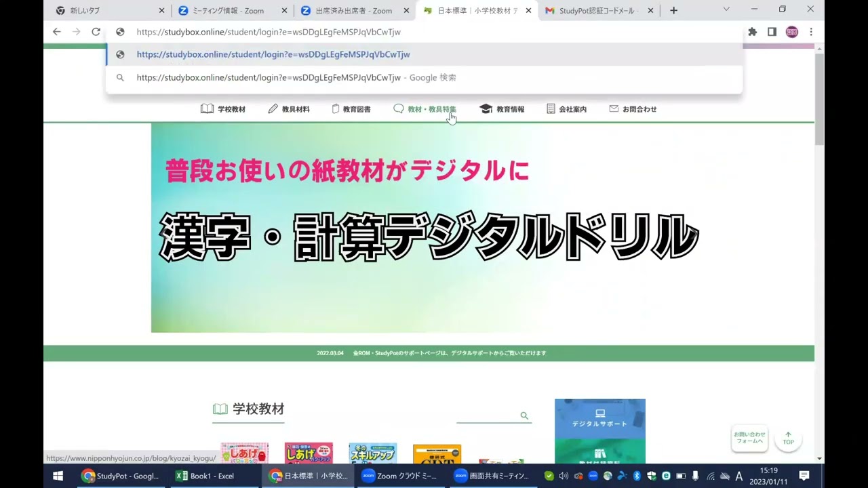Open the Windows Start menu
The height and width of the screenshot is (488, 868).
tap(58, 476)
